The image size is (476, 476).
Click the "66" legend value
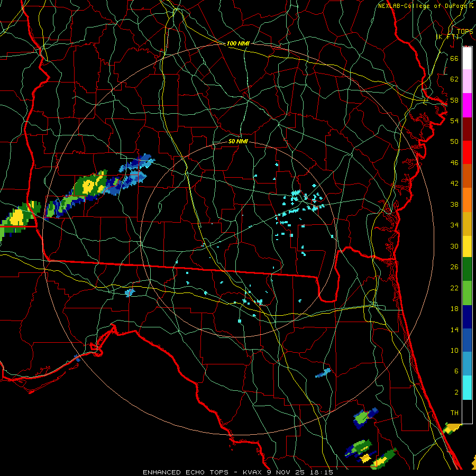(454, 58)
